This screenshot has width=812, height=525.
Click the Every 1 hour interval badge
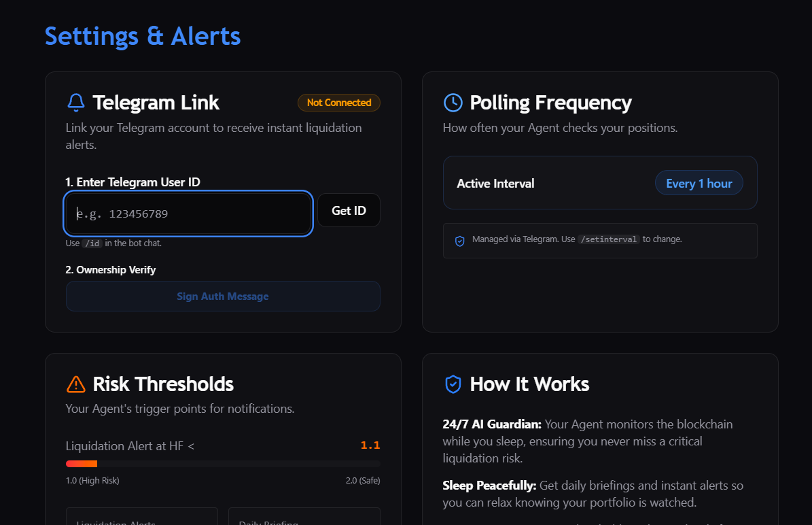(699, 184)
